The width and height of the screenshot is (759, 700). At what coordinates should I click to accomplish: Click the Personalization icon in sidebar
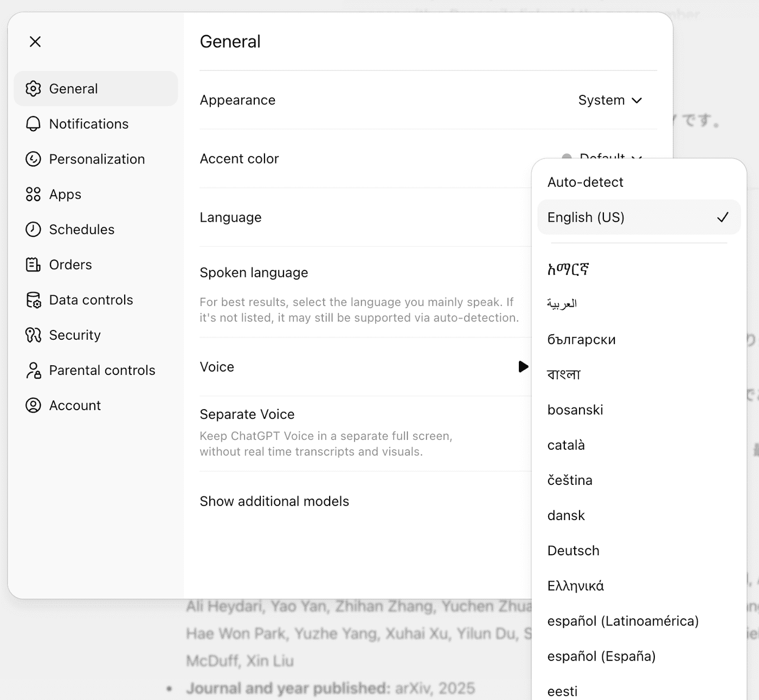click(33, 159)
